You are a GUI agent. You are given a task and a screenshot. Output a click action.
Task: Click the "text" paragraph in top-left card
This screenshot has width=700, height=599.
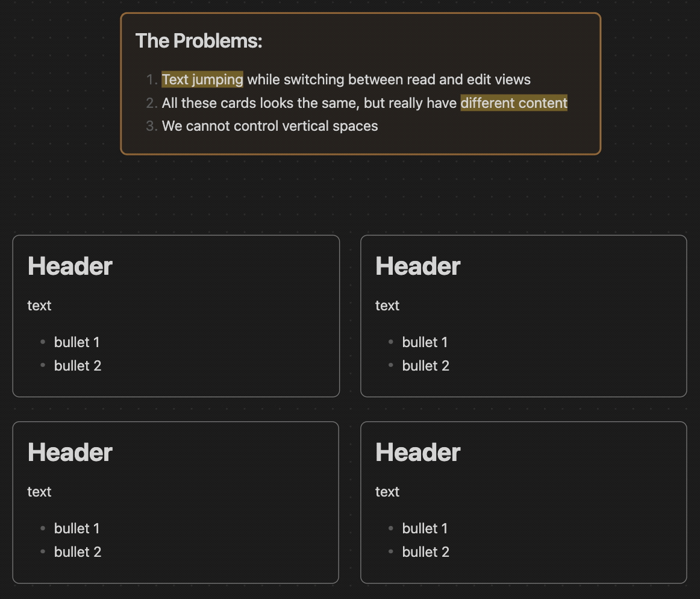click(x=39, y=306)
